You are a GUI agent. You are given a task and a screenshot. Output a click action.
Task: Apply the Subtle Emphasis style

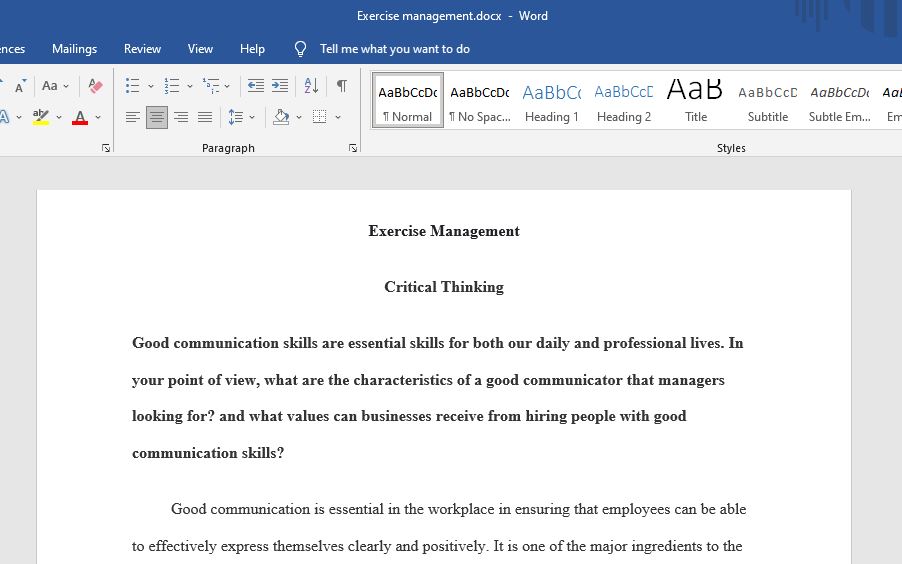(839, 100)
